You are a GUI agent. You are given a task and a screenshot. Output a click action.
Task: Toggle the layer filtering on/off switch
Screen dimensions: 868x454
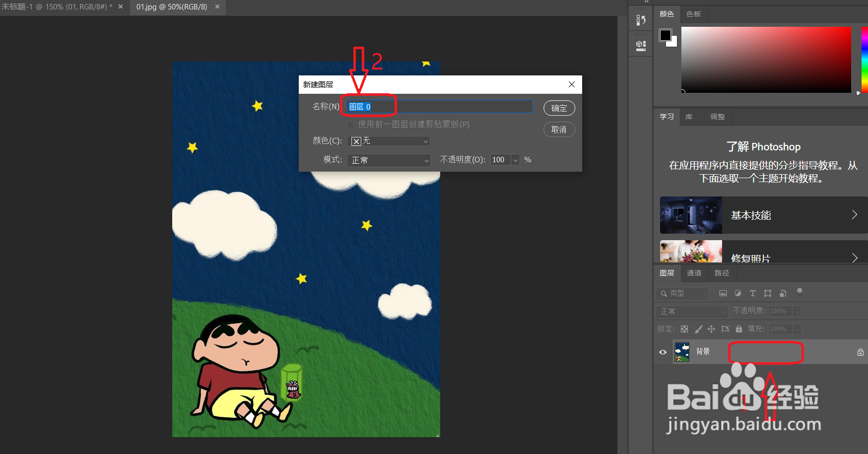[800, 293]
